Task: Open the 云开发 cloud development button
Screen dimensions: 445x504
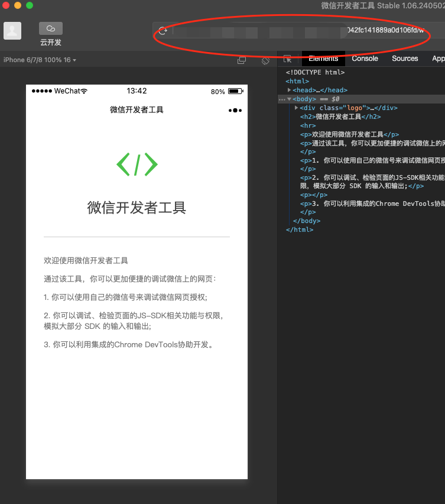Action: click(x=51, y=34)
